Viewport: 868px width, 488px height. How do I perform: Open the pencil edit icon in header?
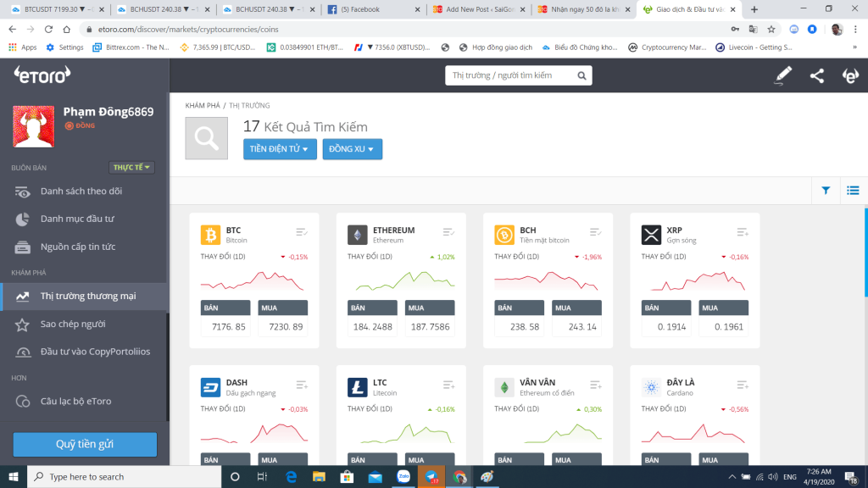tap(783, 76)
